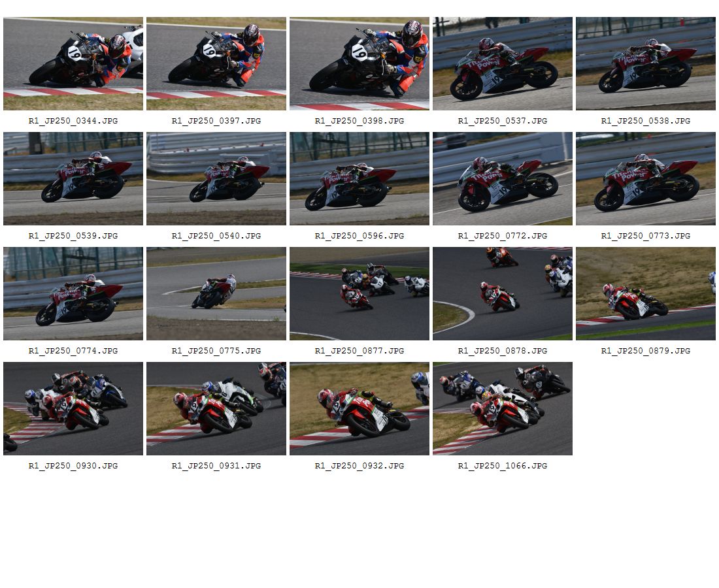Open the R1_JP250_0539.JPG thumbnail
The height and width of the screenshot is (588, 719).
tap(73, 179)
